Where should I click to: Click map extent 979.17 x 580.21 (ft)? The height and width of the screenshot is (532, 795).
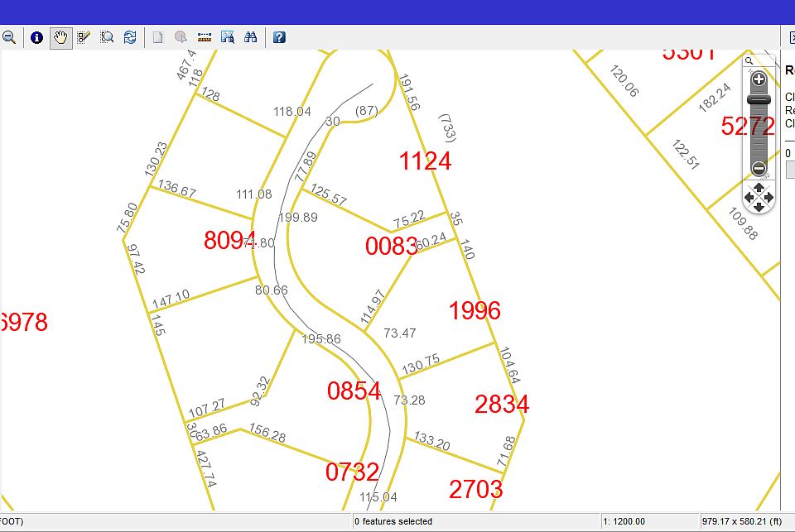742,521
